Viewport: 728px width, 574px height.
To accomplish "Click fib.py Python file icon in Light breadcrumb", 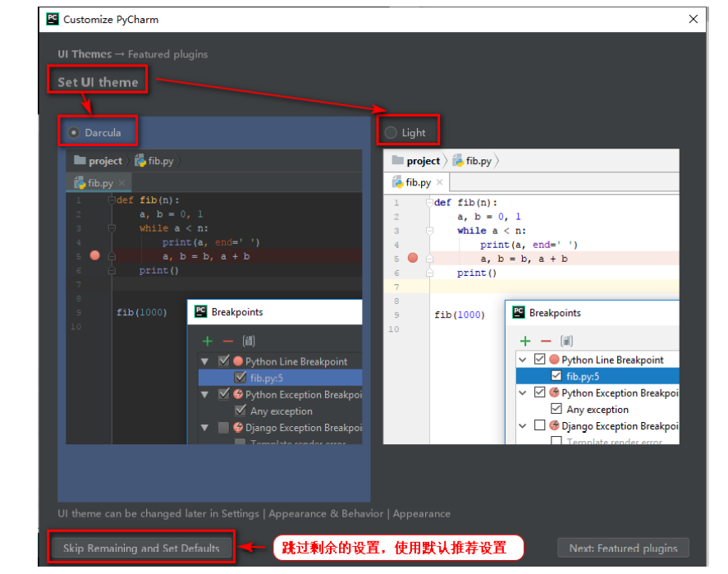I will [458, 161].
